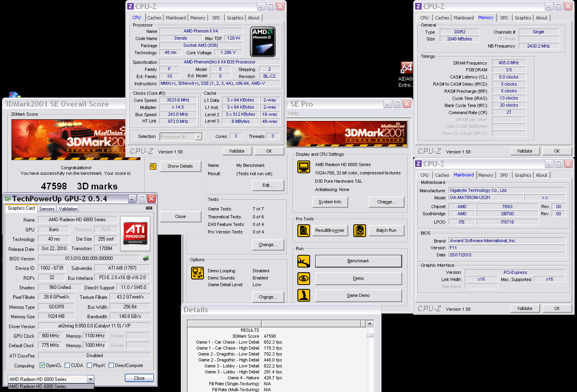Switch to Caches tab in CPU window
Viewport: 577px width, 392px height.
pos(154,18)
